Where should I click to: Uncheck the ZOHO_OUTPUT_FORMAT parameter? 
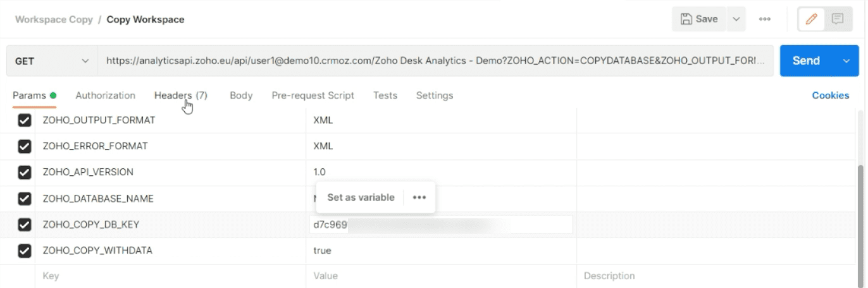point(25,120)
